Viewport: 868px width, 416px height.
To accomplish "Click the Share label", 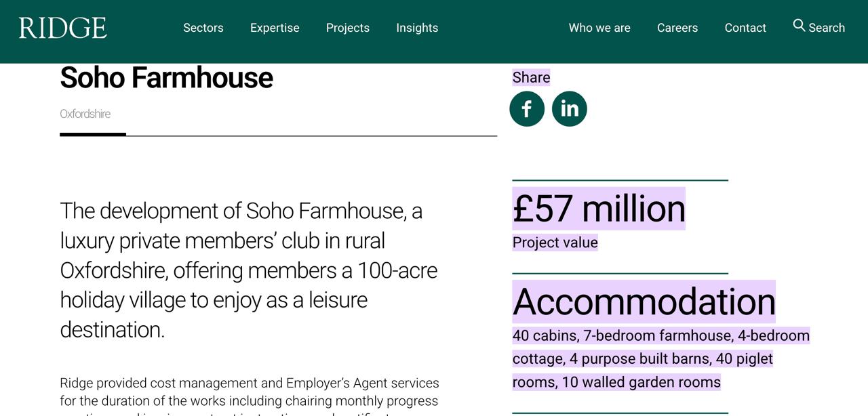I will 531,78.
